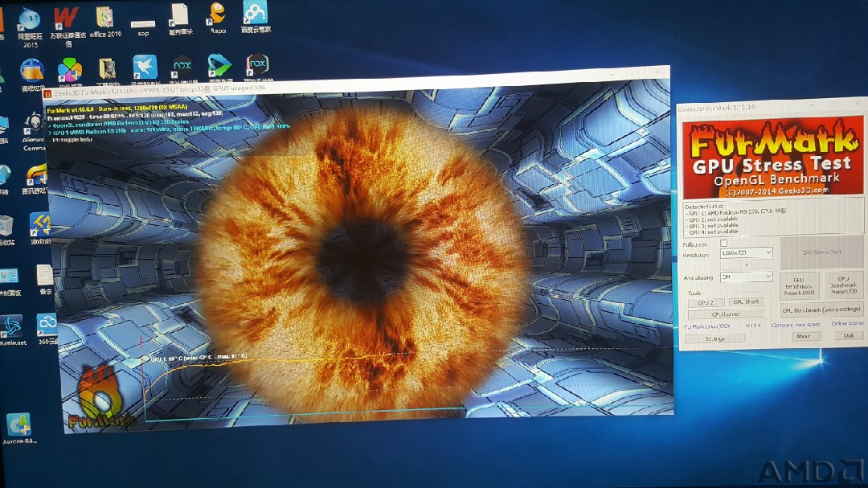Image resolution: width=868 pixels, height=488 pixels.
Task: Open the Tencent games shortcut icon
Action: point(36,181)
